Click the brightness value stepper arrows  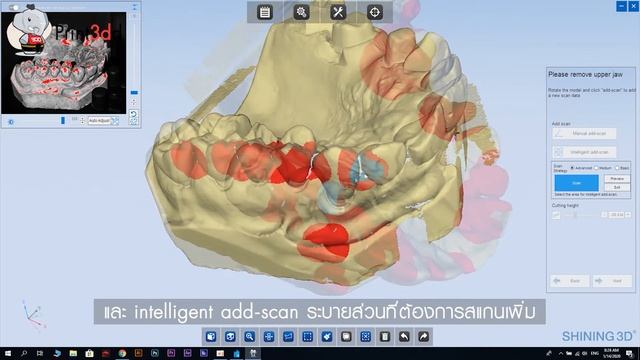[82, 121]
